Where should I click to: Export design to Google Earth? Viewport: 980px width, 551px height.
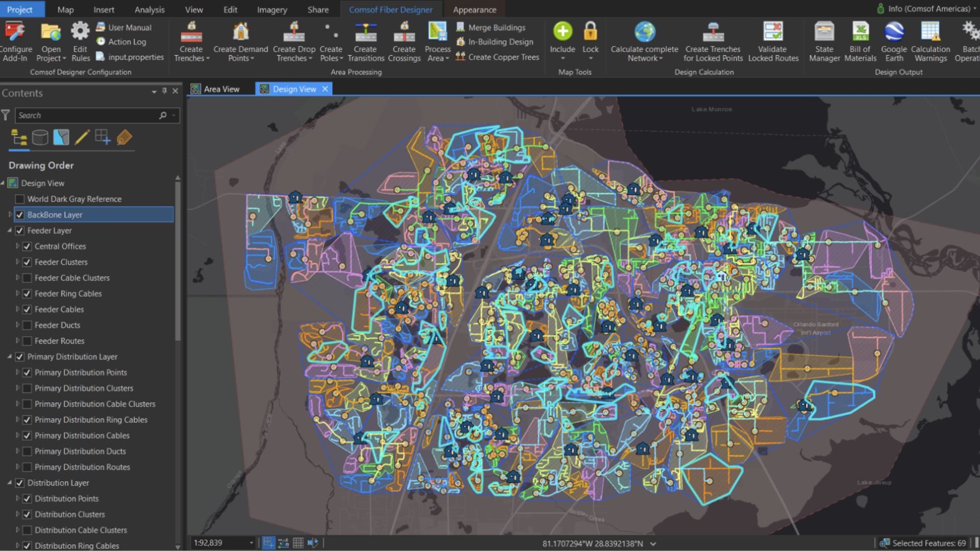[x=894, y=42]
